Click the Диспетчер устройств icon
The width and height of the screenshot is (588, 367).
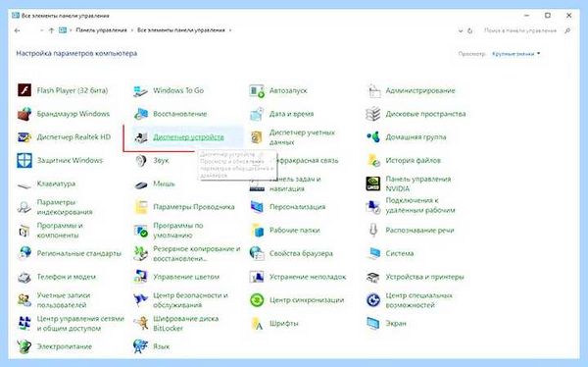point(141,137)
